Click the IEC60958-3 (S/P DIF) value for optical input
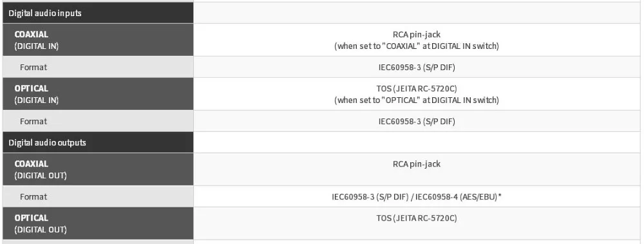Image resolution: width=644 pixels, height=244 pixels. (x=417, y=122)
